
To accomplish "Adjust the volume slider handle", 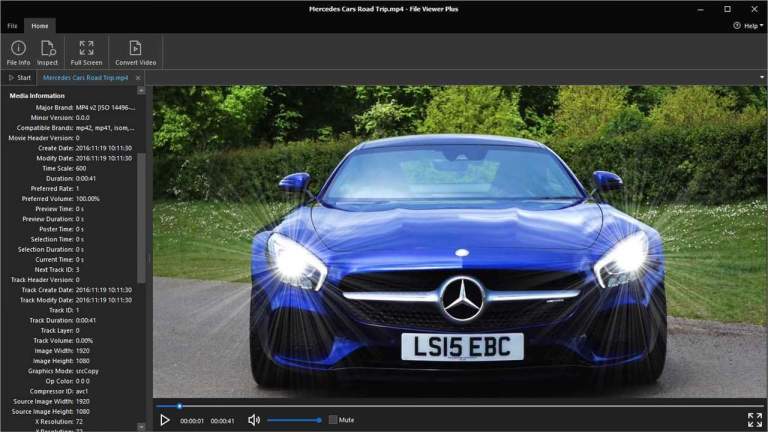I will [319, 420].
